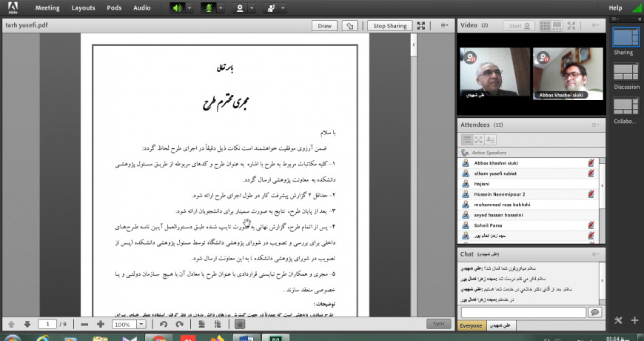Switch to the Everyone chat tab

click(471, 325)
